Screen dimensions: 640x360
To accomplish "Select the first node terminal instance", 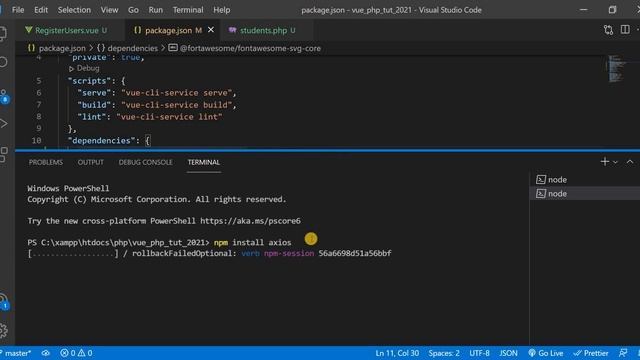I will (584, 180).
